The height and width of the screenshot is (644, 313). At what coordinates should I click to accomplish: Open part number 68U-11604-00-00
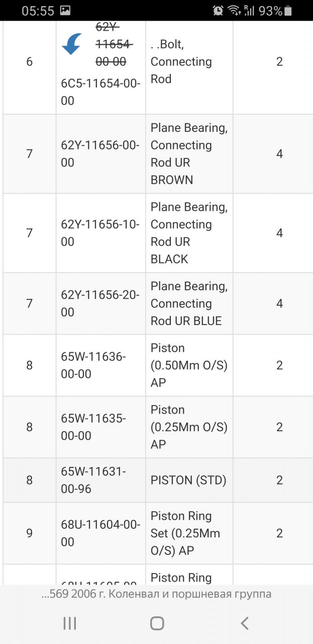click(100, 533)
